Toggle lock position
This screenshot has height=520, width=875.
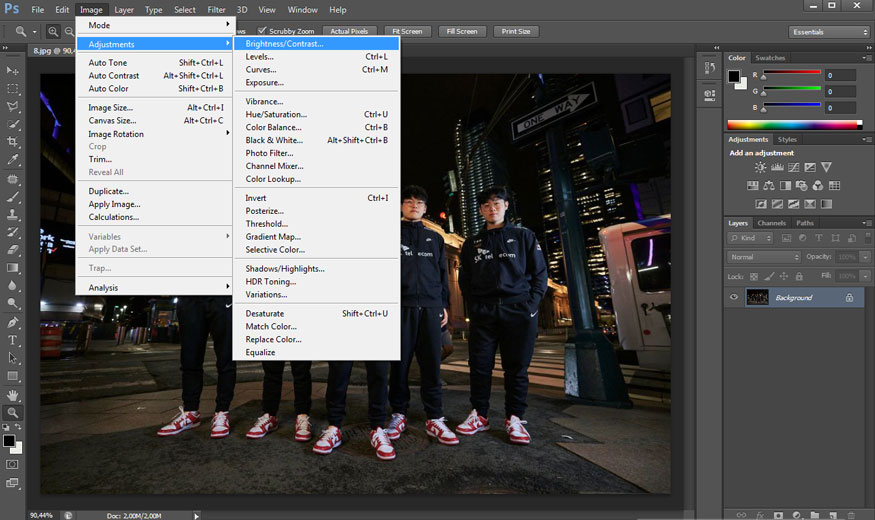pos(783,276)
